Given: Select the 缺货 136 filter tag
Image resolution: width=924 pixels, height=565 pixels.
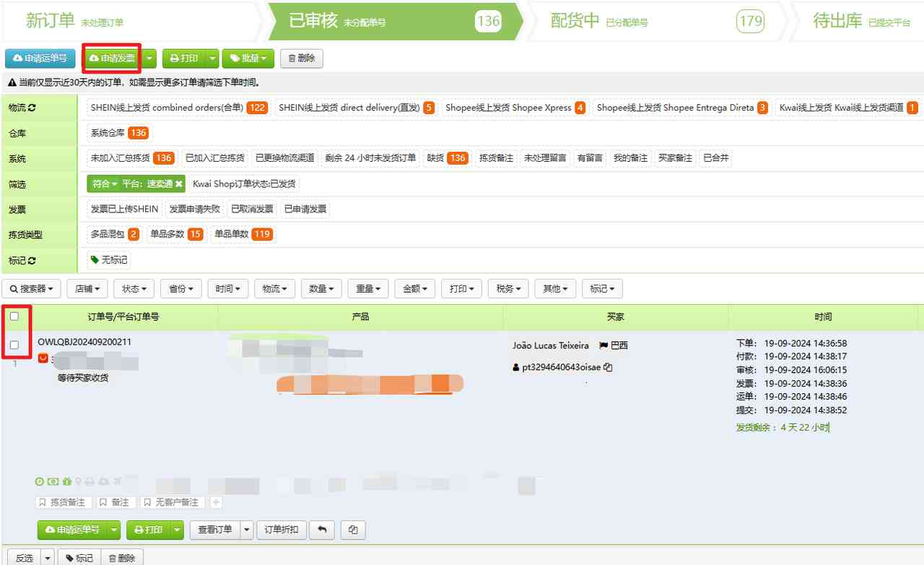Looking at the screenshot, I should tap(447, 158).
